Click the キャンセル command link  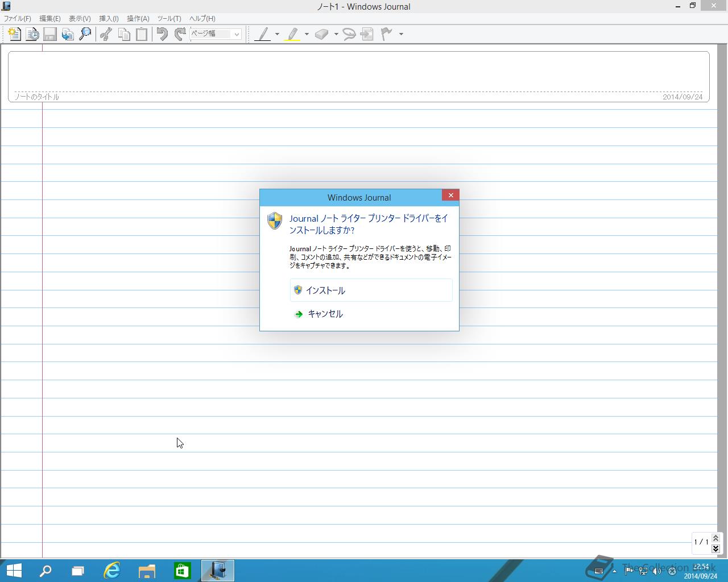(371, 314)
